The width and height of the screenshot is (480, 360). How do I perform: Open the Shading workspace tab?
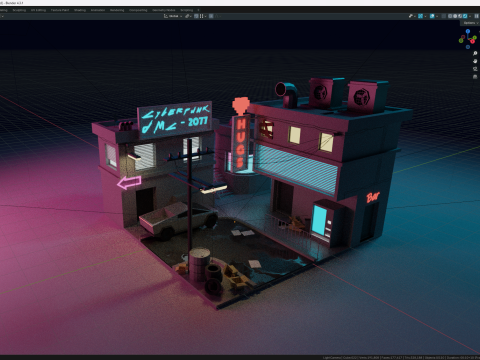click(80, 10)
